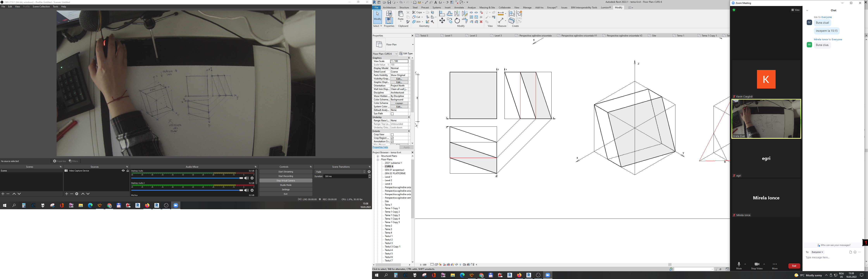Select the Mirror Pick Axis tool
This screenshot has height=279, width=868.
[x=457, y=14]
